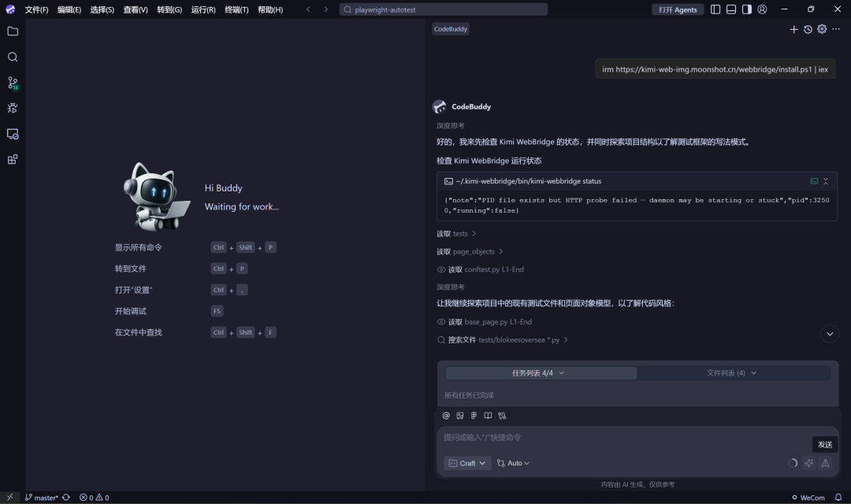Expand the first 深度思考 thinking label
The width and height of the screenshot is (851, 504).
(x=451, y=126)
